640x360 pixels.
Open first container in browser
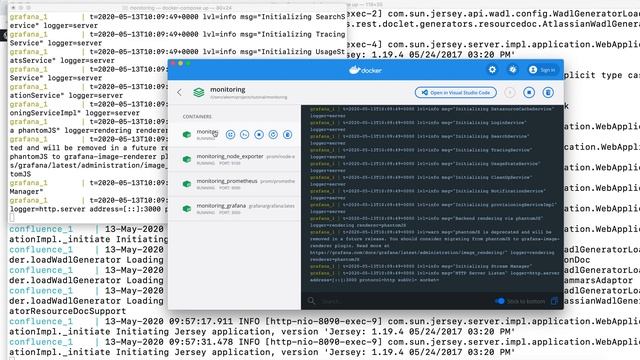tap(230, 134)
